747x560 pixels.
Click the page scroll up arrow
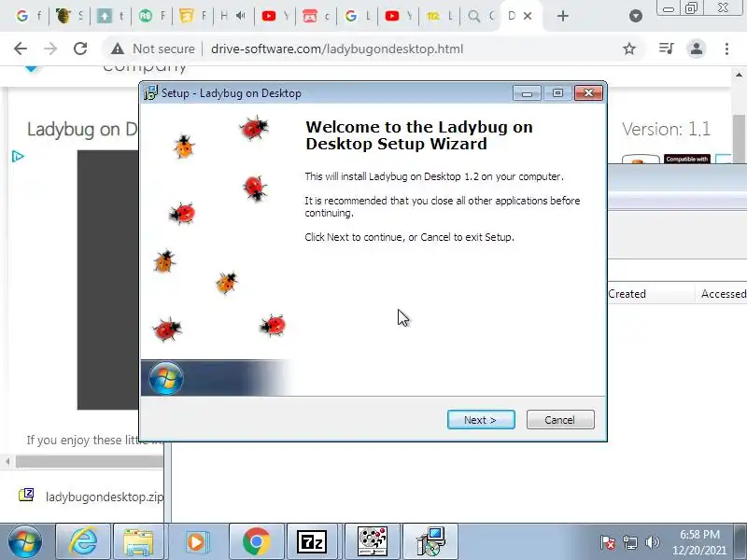coord(739,75)
